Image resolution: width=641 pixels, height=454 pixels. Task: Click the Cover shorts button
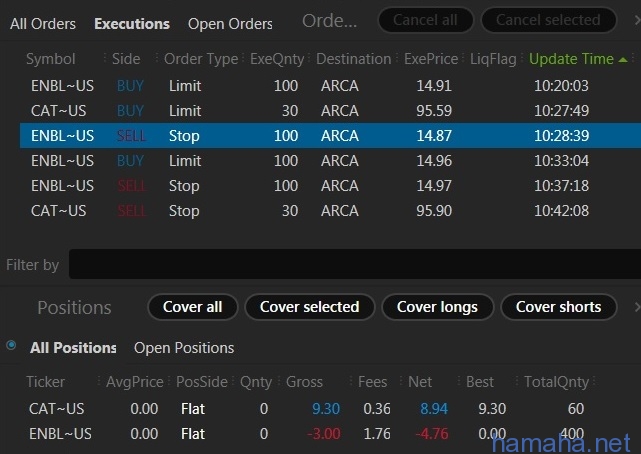[558, 307]
